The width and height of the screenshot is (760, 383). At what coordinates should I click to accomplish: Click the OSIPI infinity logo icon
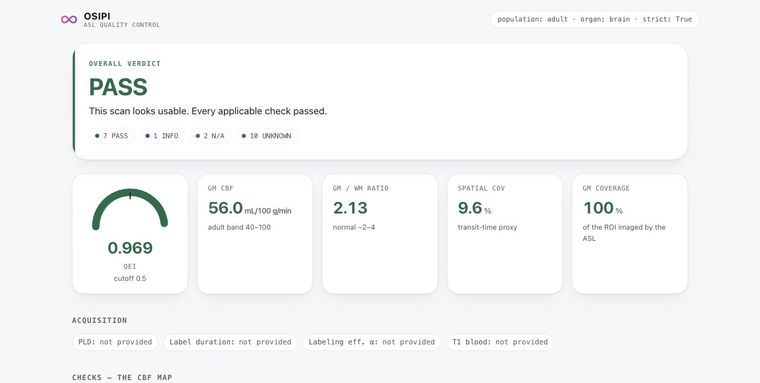pyautogui.click(x=69, y=19)
